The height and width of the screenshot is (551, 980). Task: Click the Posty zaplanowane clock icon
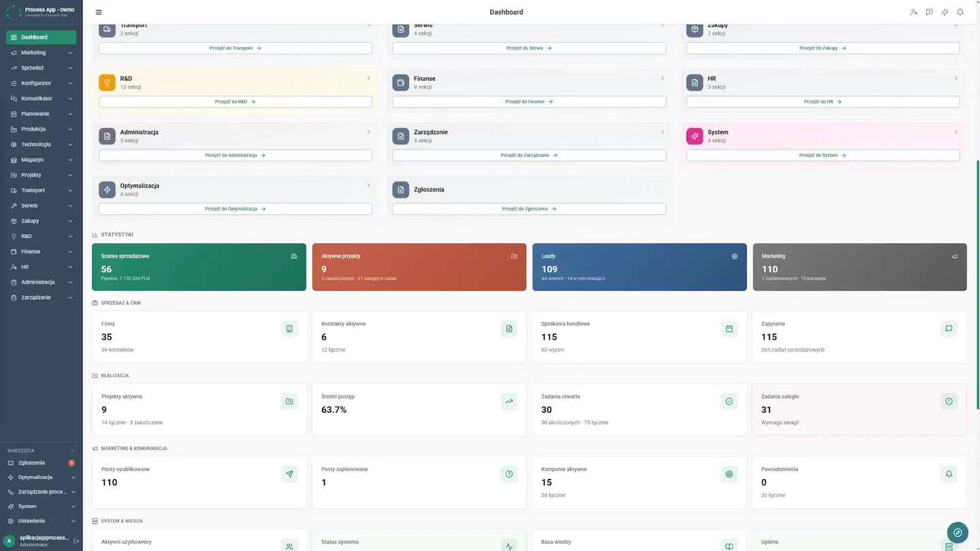[x=509, y=474]
